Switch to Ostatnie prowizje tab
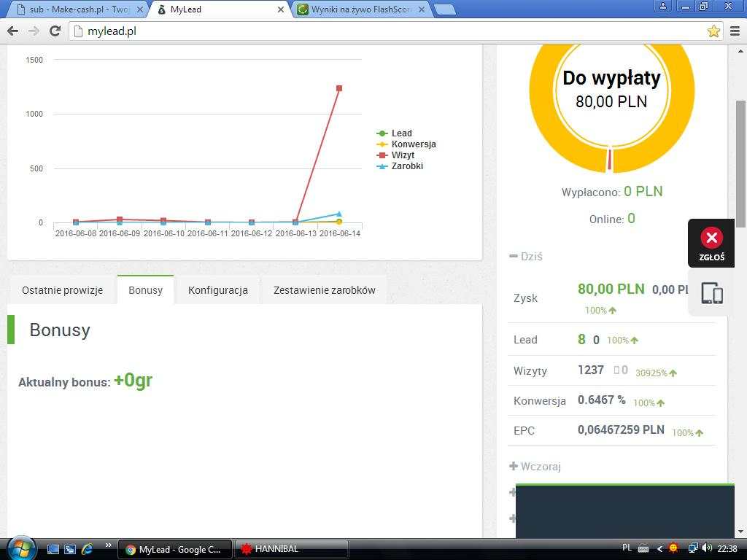The width and height of the screenshot is (747, 560). (x=62, y=290)
